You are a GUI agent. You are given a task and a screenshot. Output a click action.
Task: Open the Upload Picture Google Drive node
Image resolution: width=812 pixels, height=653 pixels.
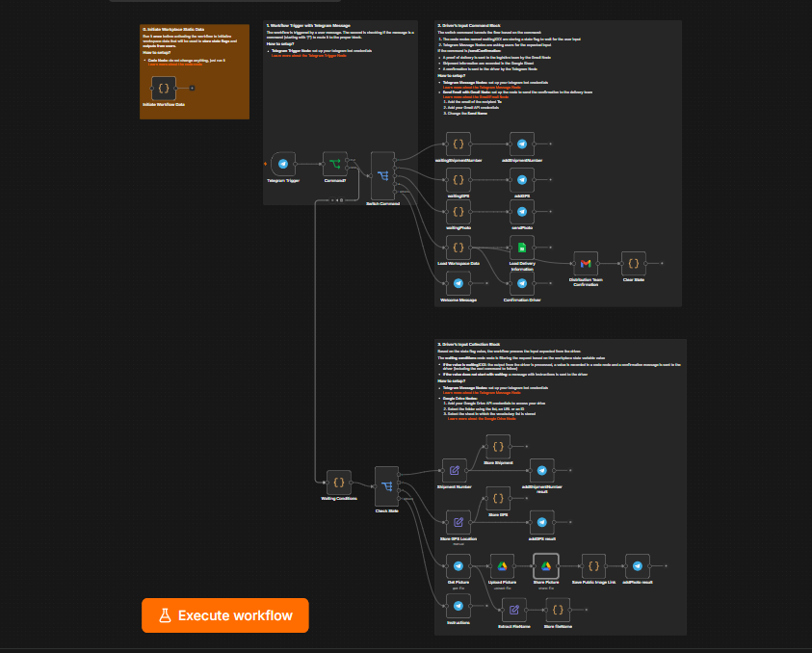502,566
